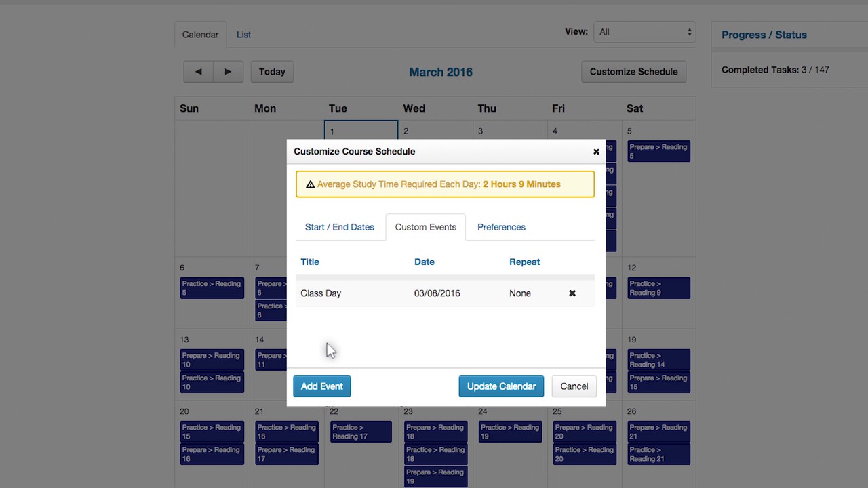Viewport: 868px width, 488px height.
Task: Open Prepare > Reading 5 on Saturday the 5th
Action: 658,151
